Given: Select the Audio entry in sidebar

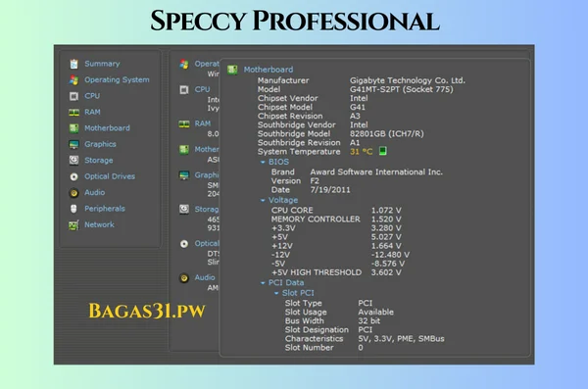Looking at the screenshot, I should pos(94,192).
